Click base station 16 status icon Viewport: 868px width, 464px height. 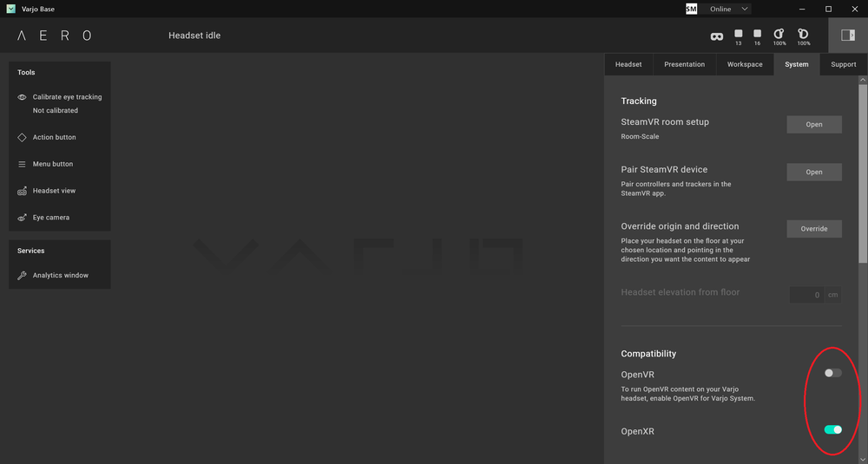click(x=757, y=34)
